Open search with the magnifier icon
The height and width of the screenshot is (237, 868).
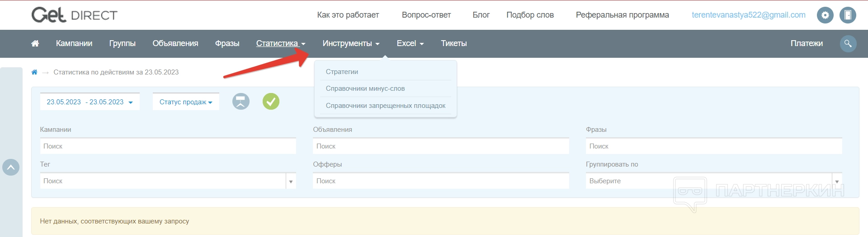(848, 43)
